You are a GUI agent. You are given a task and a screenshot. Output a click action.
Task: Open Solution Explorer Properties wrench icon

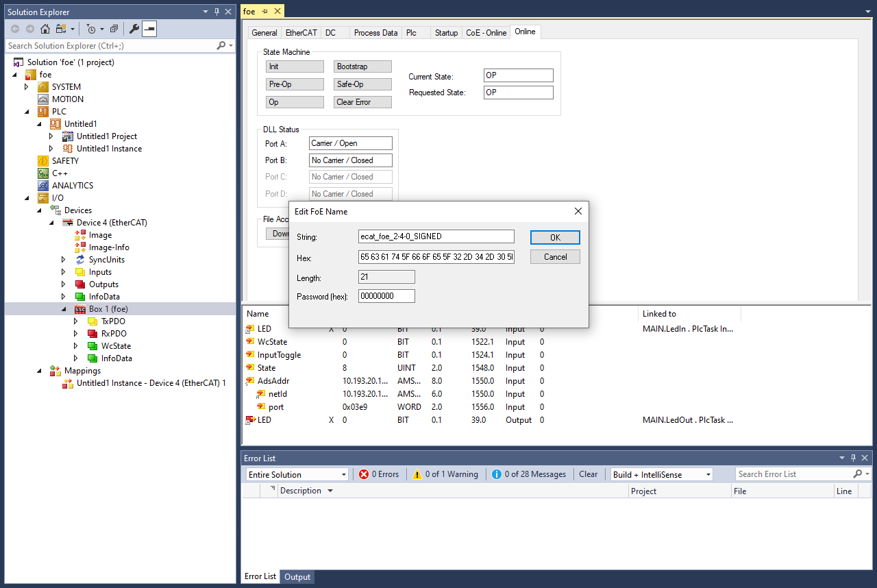[134, 29]
